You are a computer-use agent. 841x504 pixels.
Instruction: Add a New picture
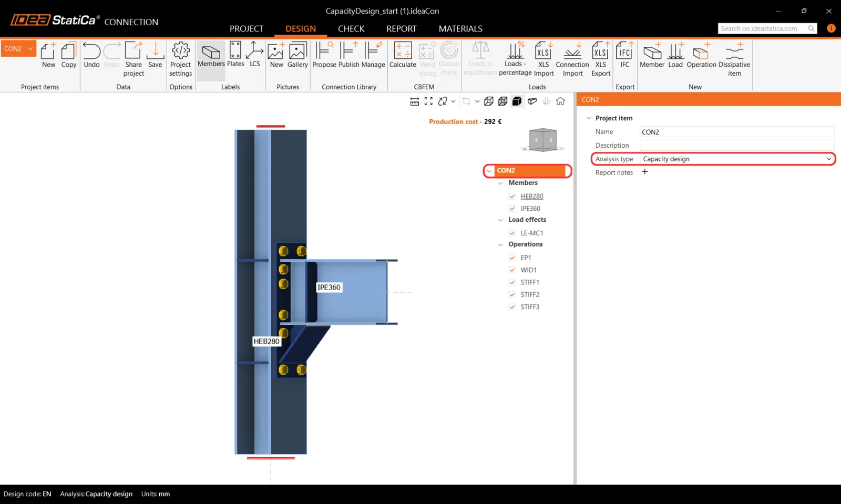276,55
